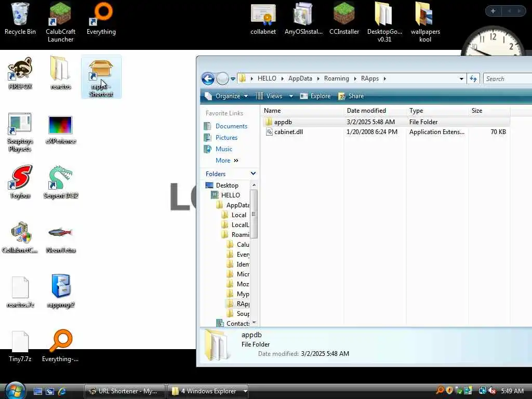
Task: Open the recent pages dropdown arrow
Action: coord(233,79)
